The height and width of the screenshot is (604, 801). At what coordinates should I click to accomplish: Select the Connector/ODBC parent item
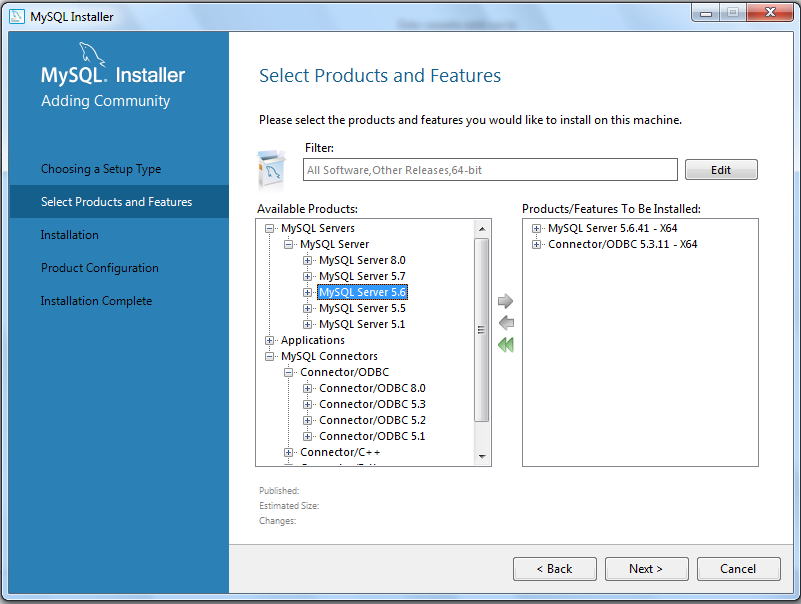click(345, 373)
